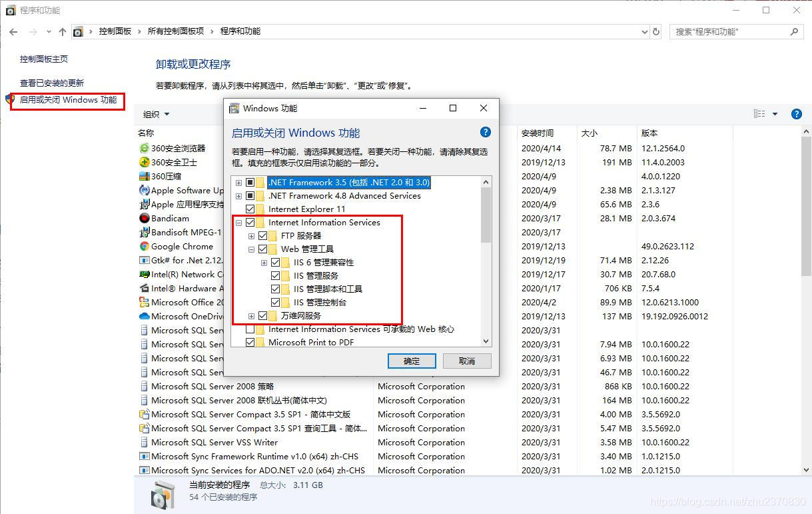The image size is (812, 514).
Task: Click the Microsoft Office program icon
Action: point(144,302)
